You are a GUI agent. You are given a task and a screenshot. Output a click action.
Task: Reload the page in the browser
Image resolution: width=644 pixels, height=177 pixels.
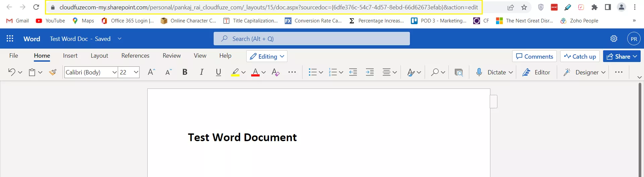point(36,7)
